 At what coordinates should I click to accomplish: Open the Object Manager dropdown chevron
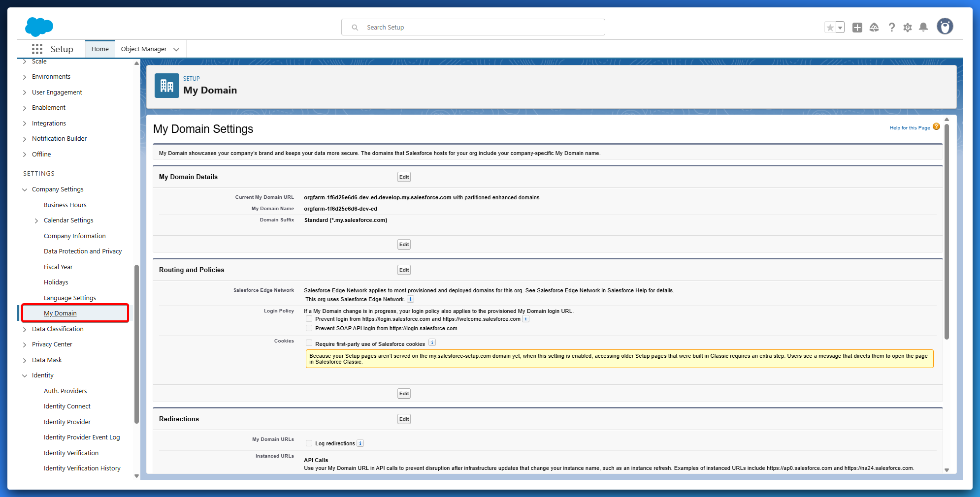(x=176, y=49)
